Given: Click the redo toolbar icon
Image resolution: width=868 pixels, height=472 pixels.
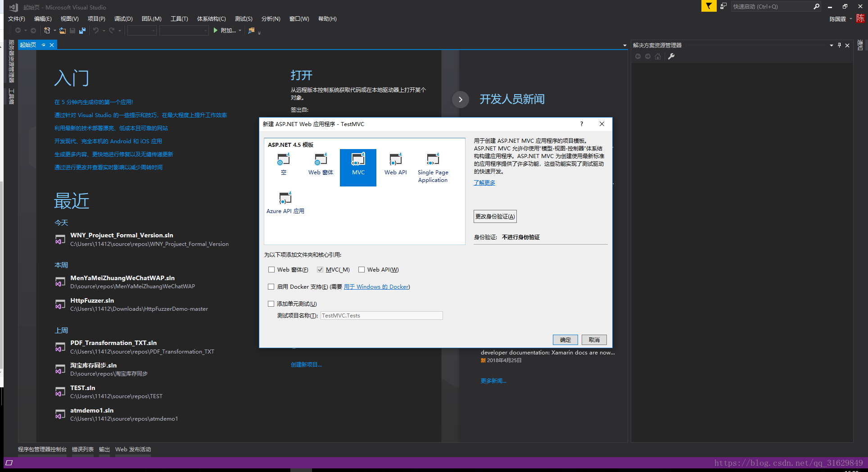Looking at the screenshot, I should 112,31.
